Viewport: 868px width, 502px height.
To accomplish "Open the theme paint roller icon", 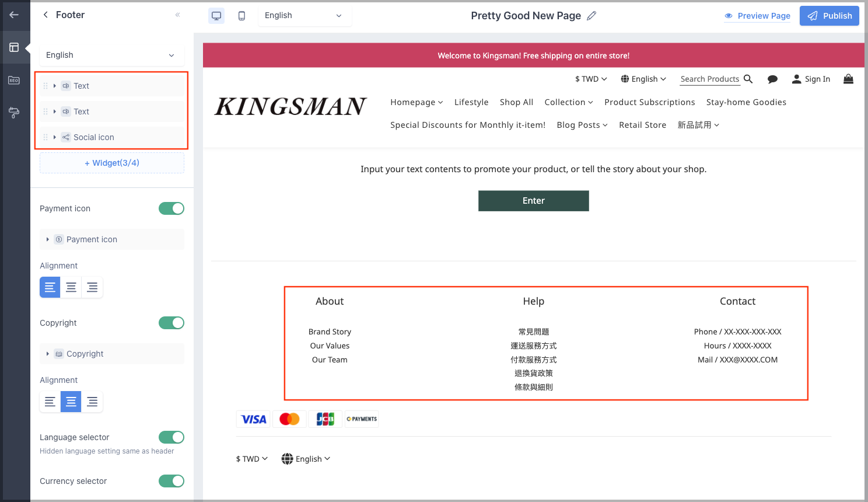I will pos(14,113).
